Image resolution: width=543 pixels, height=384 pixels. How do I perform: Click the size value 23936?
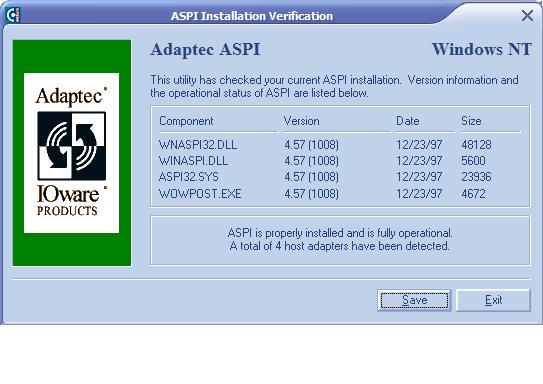click(476, 177)
